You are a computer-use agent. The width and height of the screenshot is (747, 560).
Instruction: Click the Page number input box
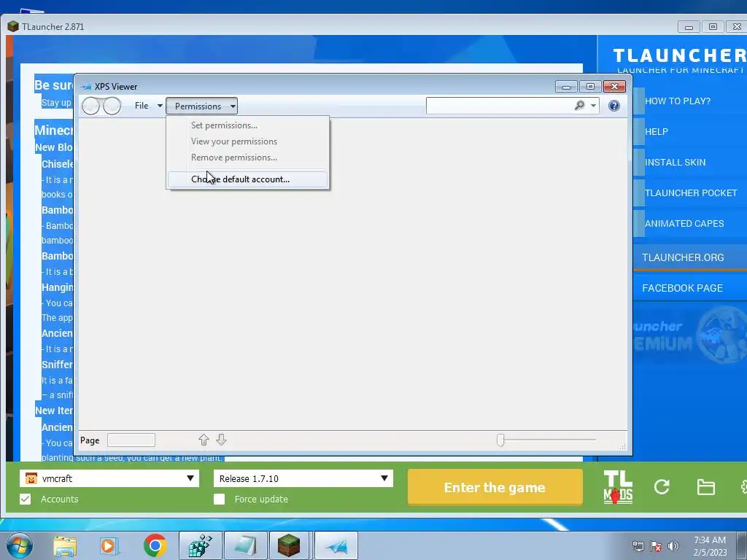(131, 440)
